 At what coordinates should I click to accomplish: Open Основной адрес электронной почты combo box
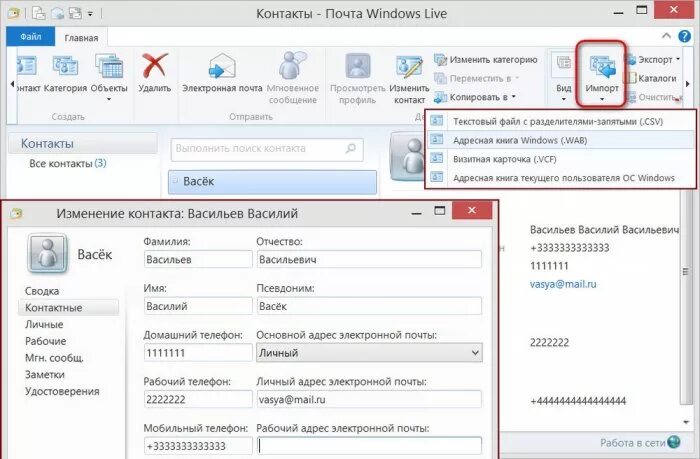(x=369, y=353)
